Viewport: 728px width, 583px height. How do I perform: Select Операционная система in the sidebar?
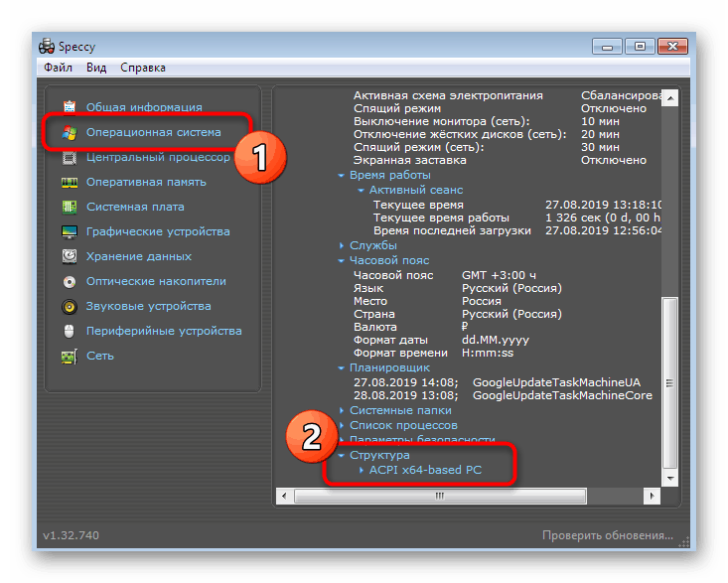[153, 132]
